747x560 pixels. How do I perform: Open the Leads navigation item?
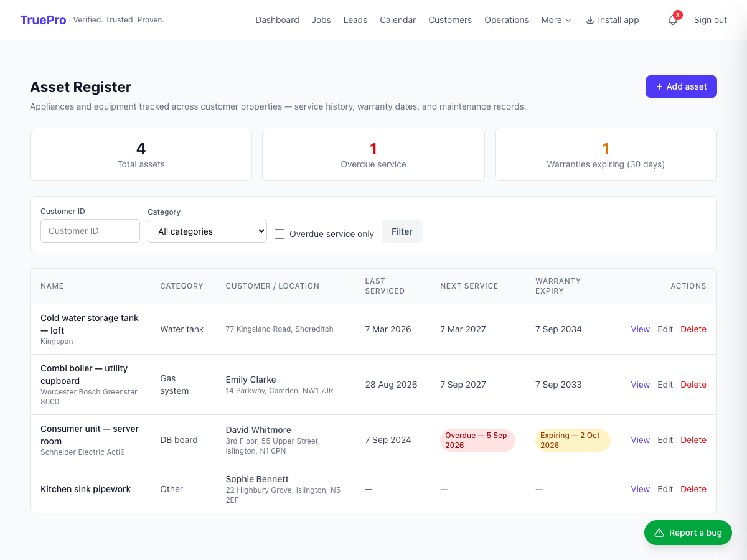click(355, 20)
